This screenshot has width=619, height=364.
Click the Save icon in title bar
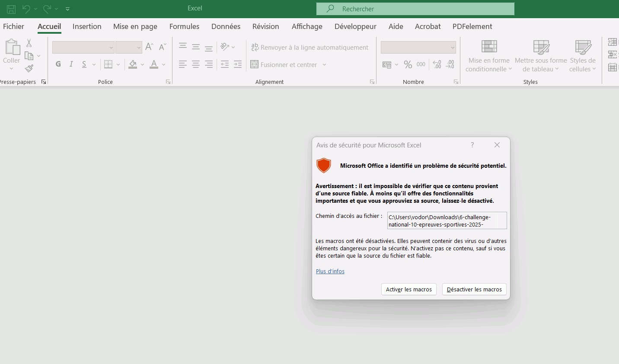pyautogui.click(x=11, y=9)
